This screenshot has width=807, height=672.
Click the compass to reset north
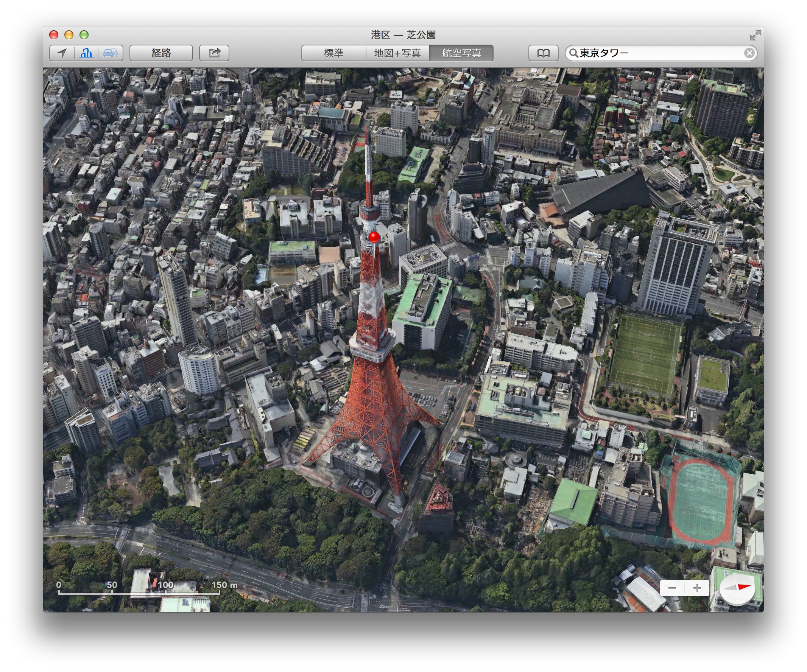click(x=737, y=588)
